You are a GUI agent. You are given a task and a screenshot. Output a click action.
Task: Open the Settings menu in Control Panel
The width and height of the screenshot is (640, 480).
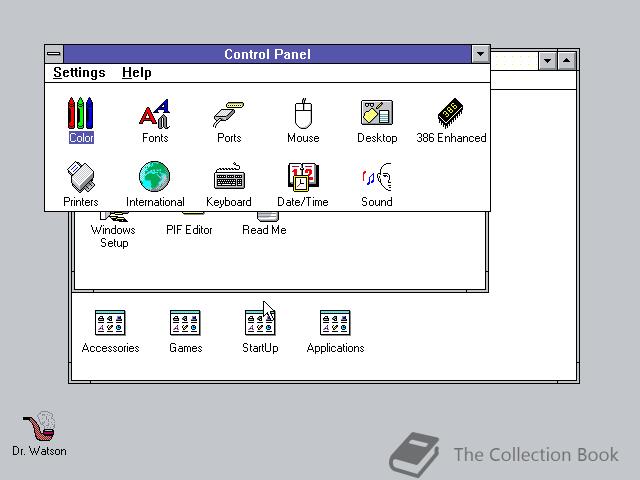pos(79,73)
